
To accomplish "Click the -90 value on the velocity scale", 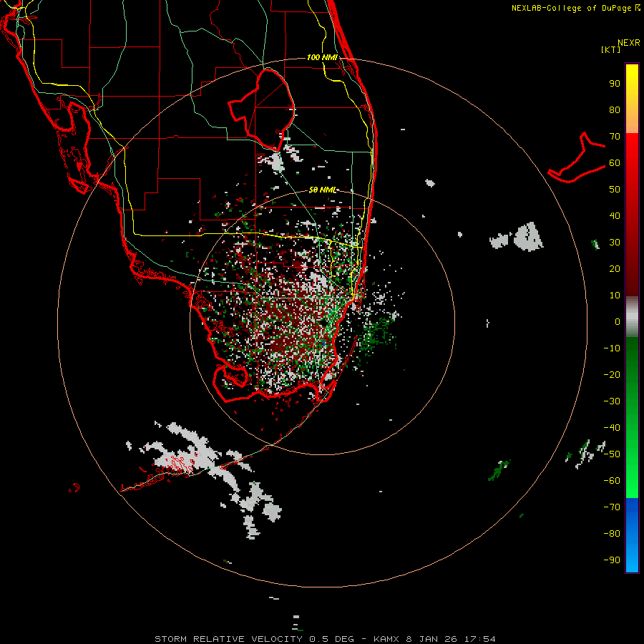I will (612, 560).
